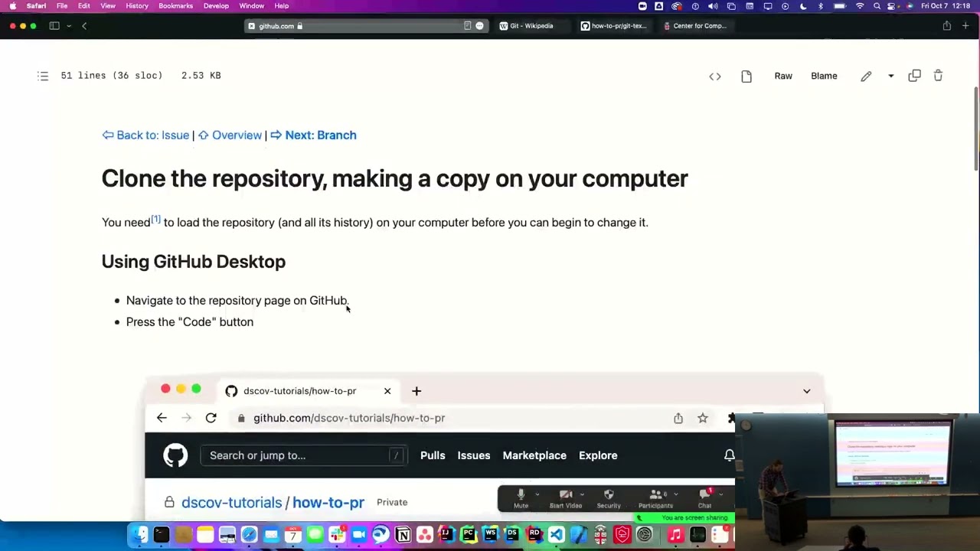Expand Zoom audio options arrow beside Mute
This screenshot has height=551, width=980.
tap(537, 494)
